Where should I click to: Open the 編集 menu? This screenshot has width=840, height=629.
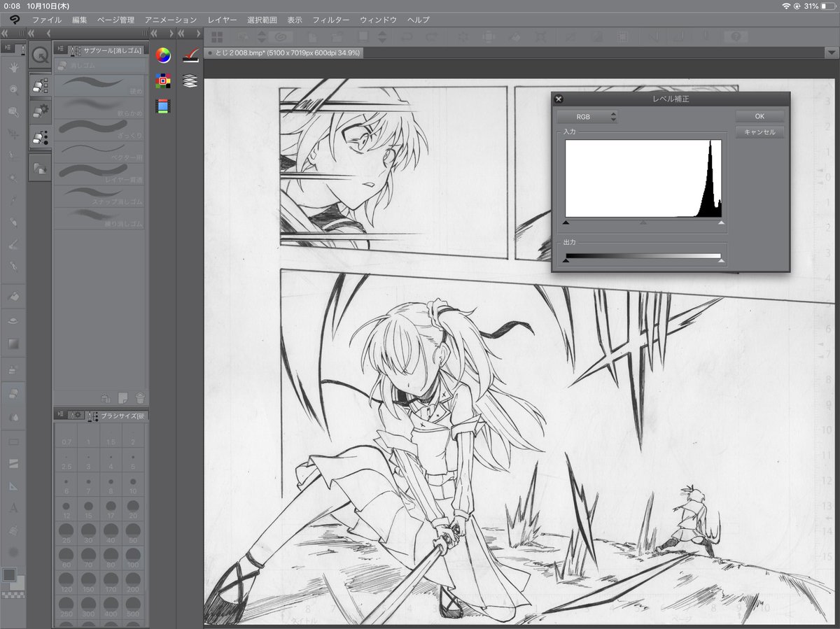click(79, 20)
